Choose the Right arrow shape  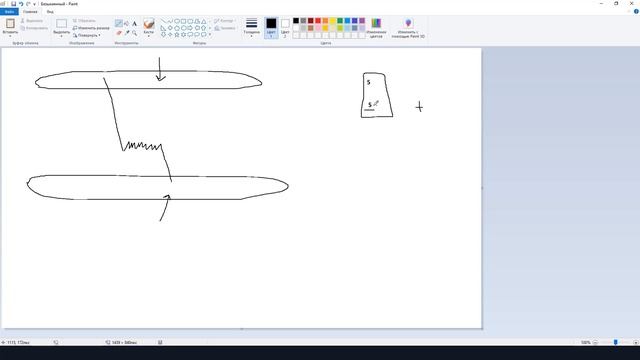(190, 28)
